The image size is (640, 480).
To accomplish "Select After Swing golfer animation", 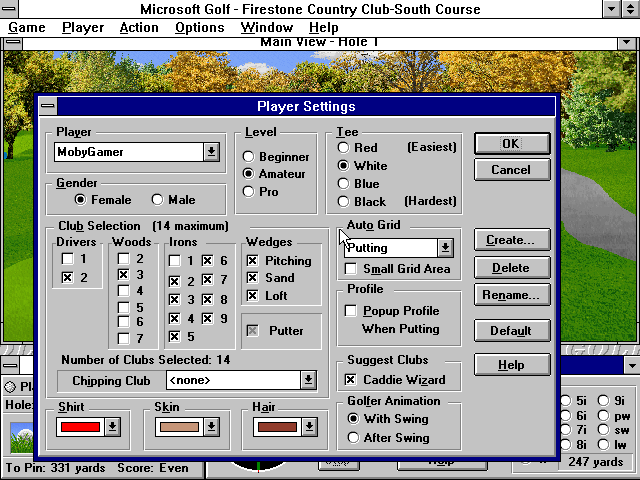I will pyautogui.click(x=353, y=438).
